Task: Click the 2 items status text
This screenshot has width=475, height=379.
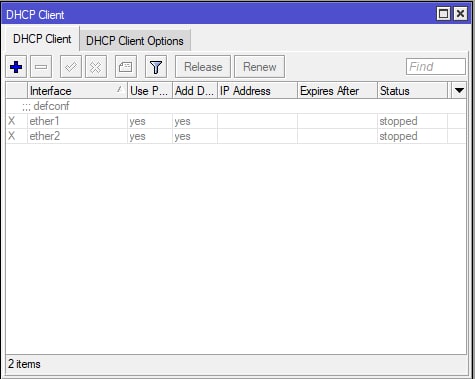Action: pyautogui.click(x=24, y=364)
